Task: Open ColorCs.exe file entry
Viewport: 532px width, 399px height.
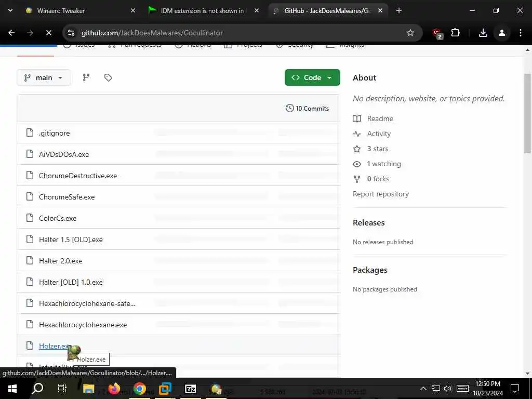Action: [x=58, y=218]
